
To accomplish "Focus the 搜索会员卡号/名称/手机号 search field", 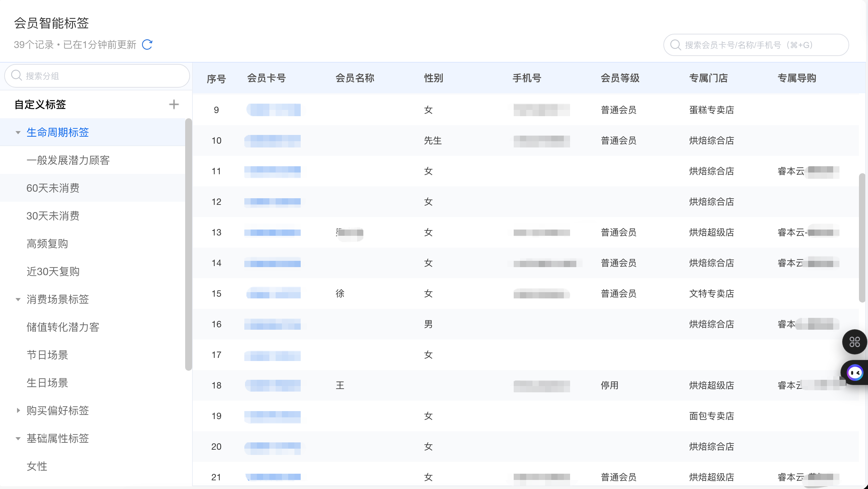I will 756,45.
